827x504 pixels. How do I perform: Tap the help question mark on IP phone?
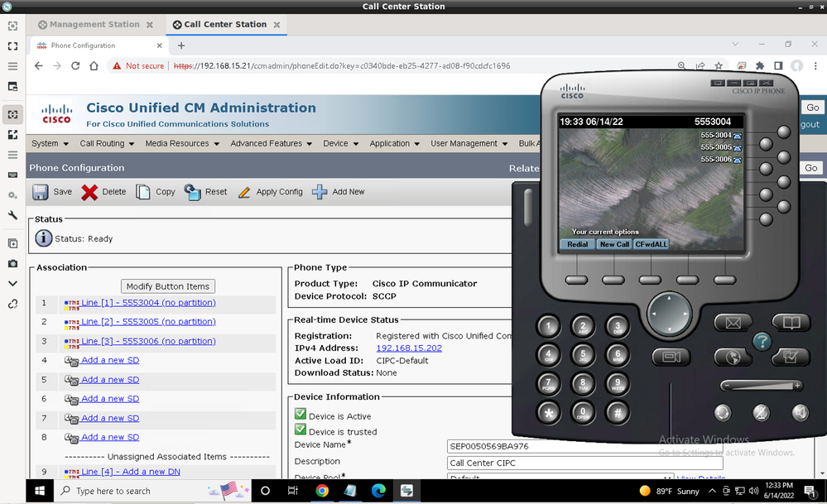click(762, 342)
